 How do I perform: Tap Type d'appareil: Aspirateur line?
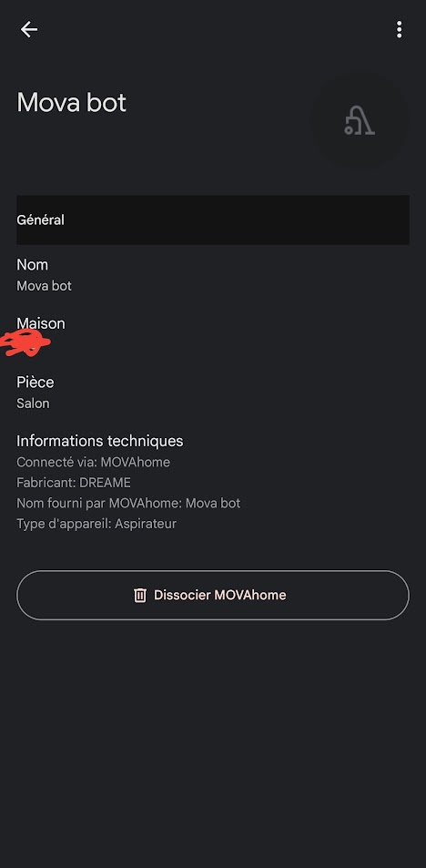[x=96, y=524]
